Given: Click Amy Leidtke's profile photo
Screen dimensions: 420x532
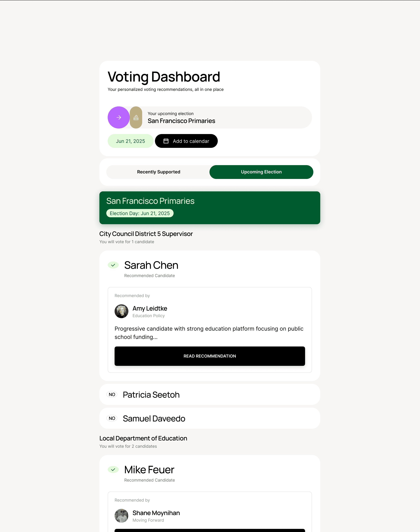Looking at the screenshot, I should click(121, 311).
